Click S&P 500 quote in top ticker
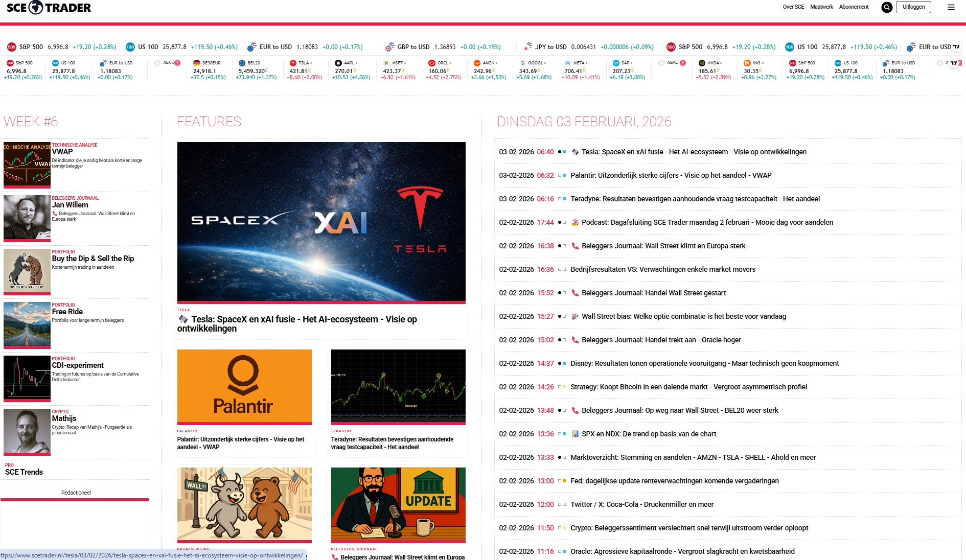 pyautogui.click(x=61, y=47)
